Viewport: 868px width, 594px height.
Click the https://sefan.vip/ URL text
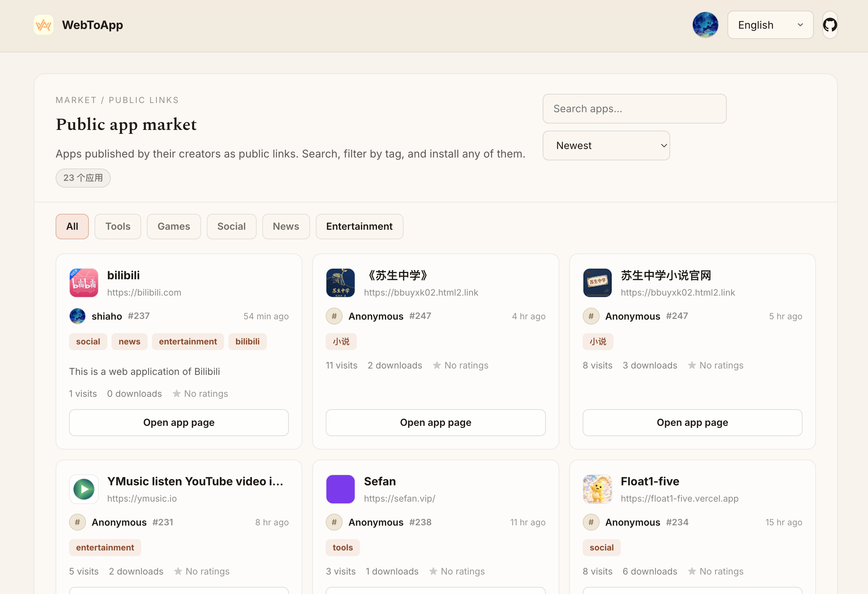[399, 498]
